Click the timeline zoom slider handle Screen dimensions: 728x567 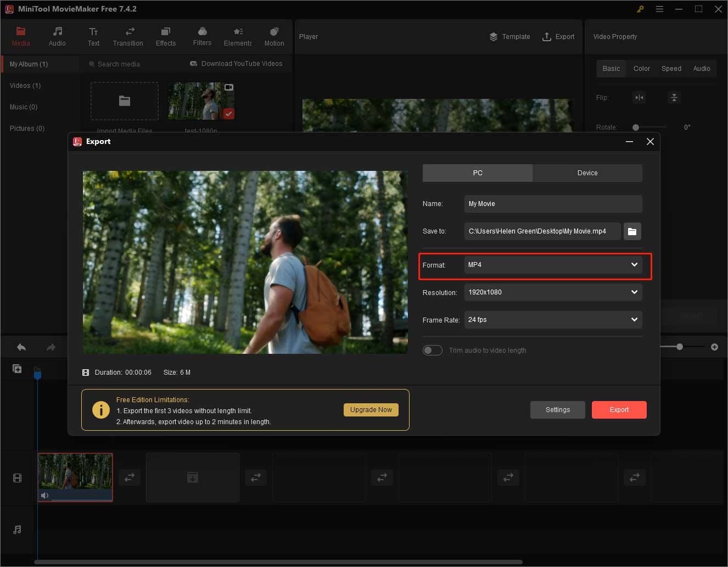click(x=680, y=347)
